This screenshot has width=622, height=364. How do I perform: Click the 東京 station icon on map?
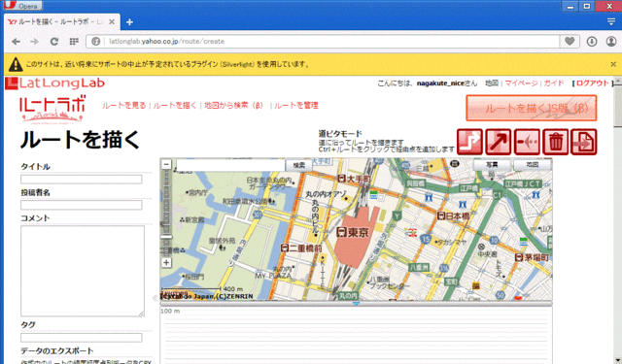341,232
